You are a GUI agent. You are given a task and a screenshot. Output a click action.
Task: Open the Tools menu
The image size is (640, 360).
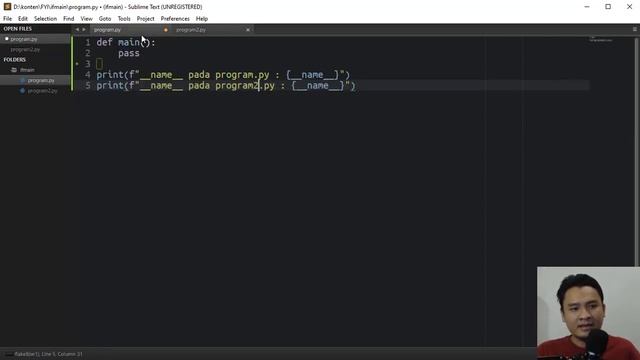[124, 19]
